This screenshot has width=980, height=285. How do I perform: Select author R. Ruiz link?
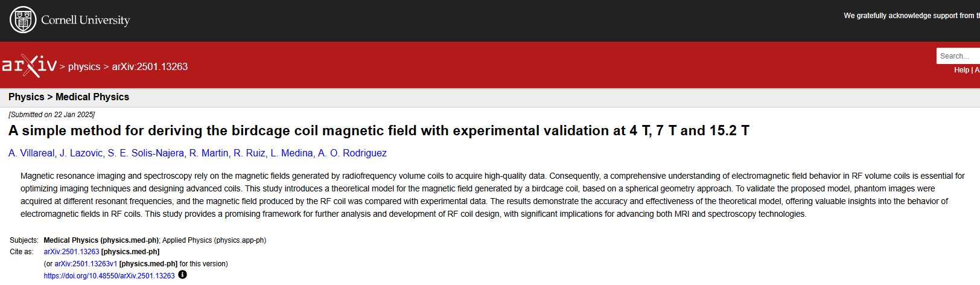pyautogui.click(x=249, y=153)
